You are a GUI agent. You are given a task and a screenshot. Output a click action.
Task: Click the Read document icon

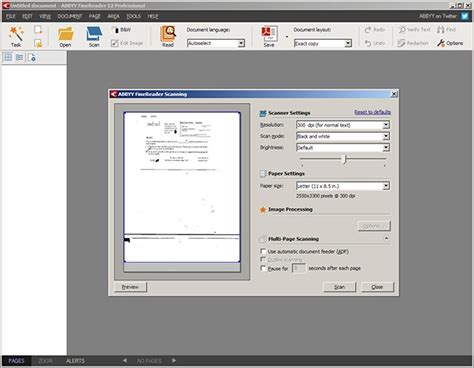pyautogui.click(x=168, y=34)
